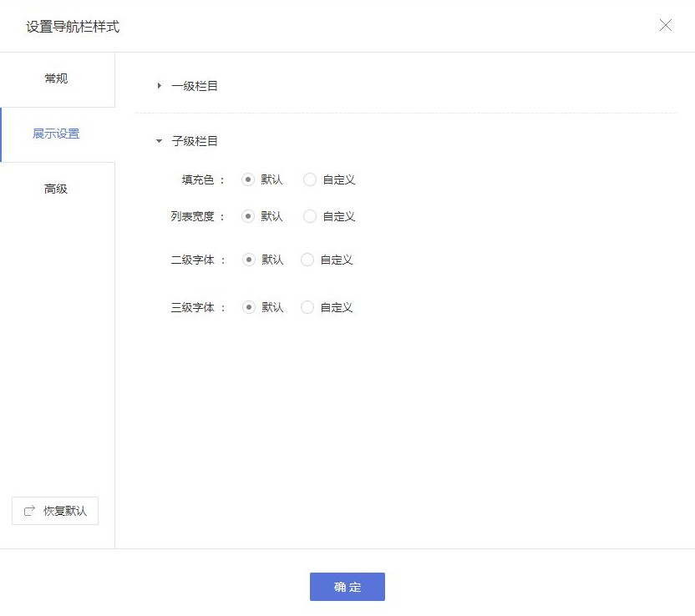Click 恢复默认 to restore defaults

coord(54,510)
